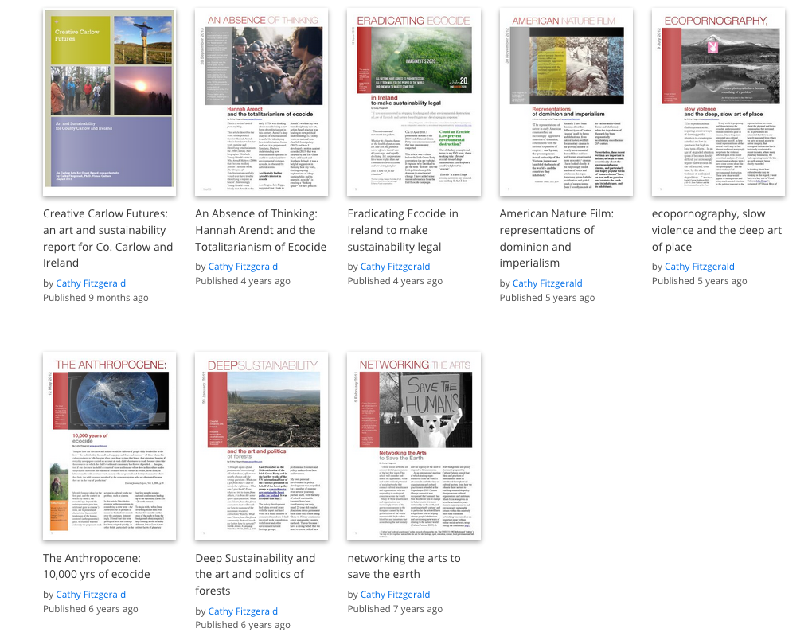Screen dimensions: 812x644
Task: Select networking the arts to save the earth
Action: pyautogui.click(x=408, y=565)
